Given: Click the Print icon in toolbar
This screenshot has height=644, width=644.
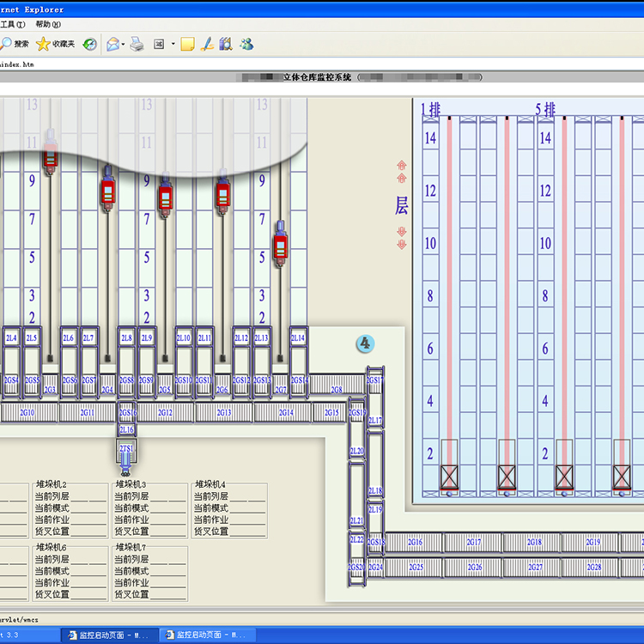Looking at the screenshot, I should [137, 44].
